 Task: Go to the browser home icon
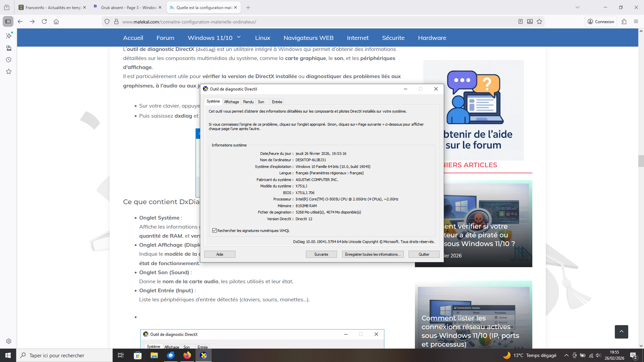click(x=56, y=21)
